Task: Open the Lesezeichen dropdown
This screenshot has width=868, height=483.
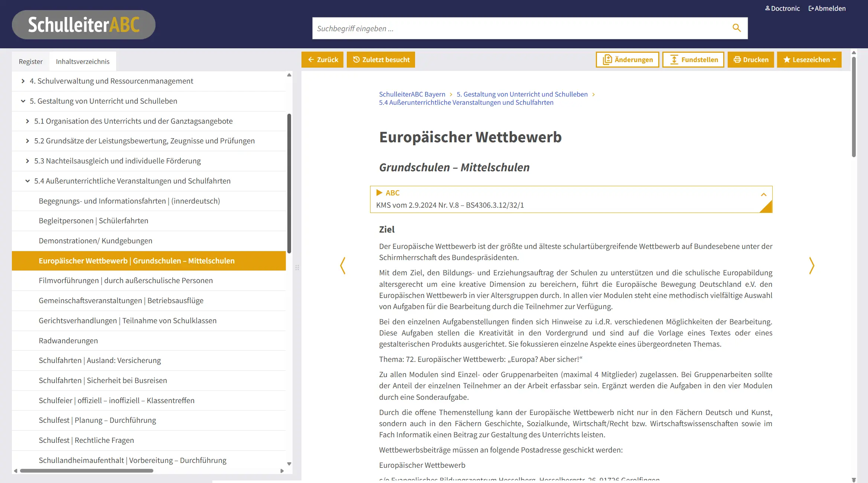Action: (809, 59)
